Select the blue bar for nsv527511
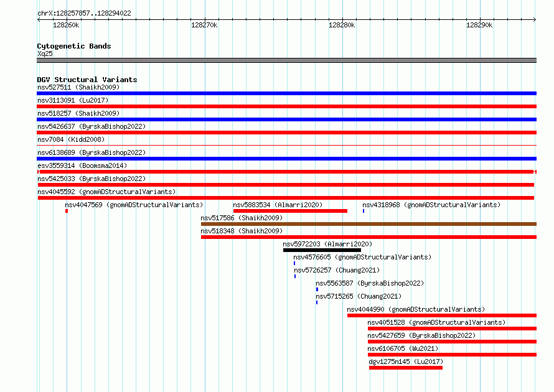This screenshot has width=554, height=392. [x=286, y=93]
